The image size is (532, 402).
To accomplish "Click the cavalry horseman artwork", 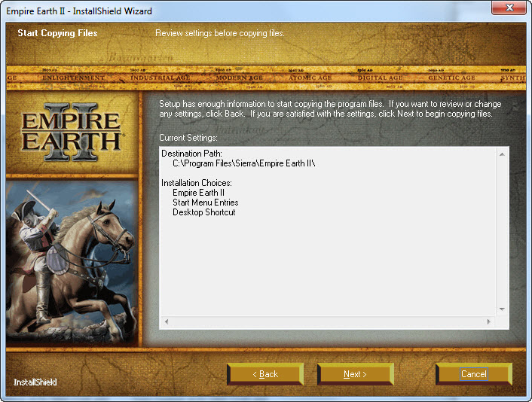I will (x=72, y=262).
